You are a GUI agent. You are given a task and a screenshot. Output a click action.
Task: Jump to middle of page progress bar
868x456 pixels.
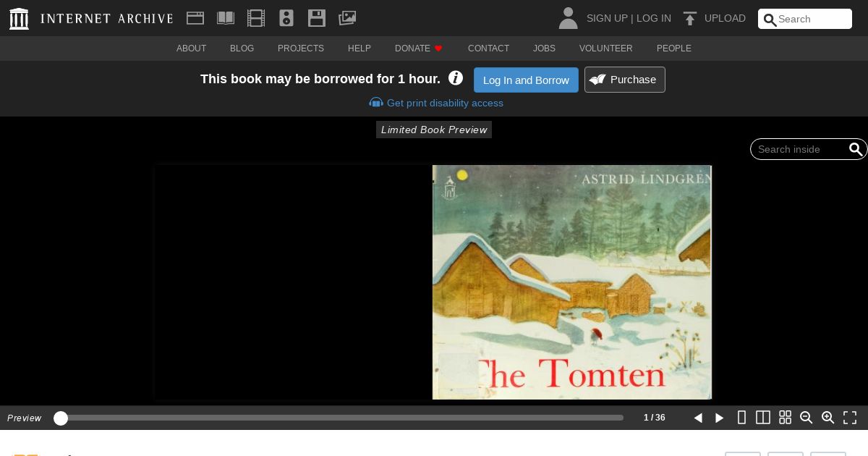point(339,418)
